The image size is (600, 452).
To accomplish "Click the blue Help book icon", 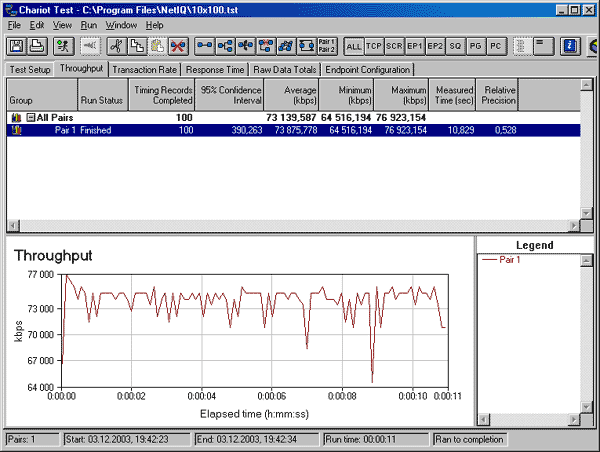I will click(570, 46).
